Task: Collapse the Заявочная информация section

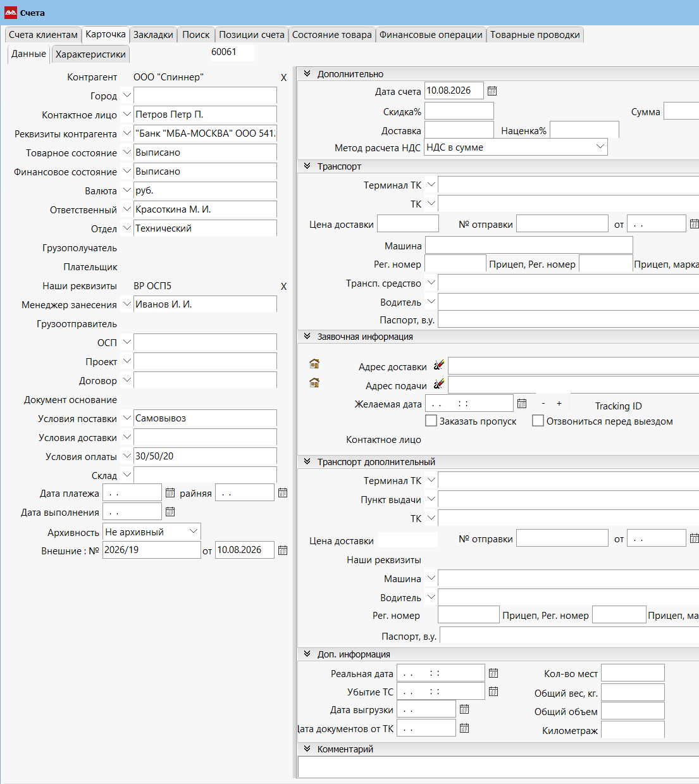Action: click(307, 337)
